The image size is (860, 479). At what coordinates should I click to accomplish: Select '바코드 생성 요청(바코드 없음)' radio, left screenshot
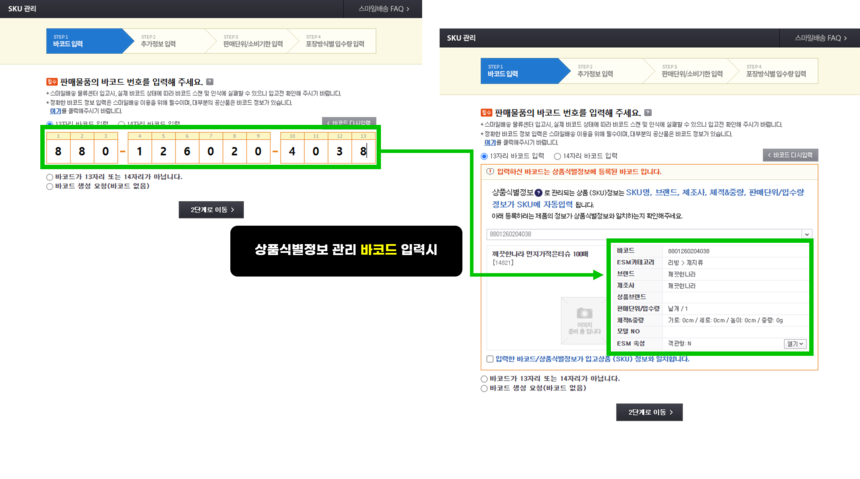pos(50,187)
